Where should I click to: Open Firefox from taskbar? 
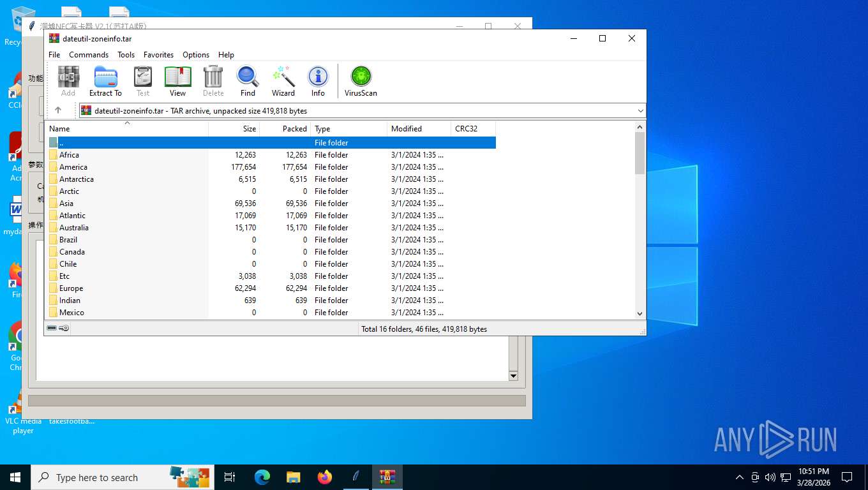[325, 477]
